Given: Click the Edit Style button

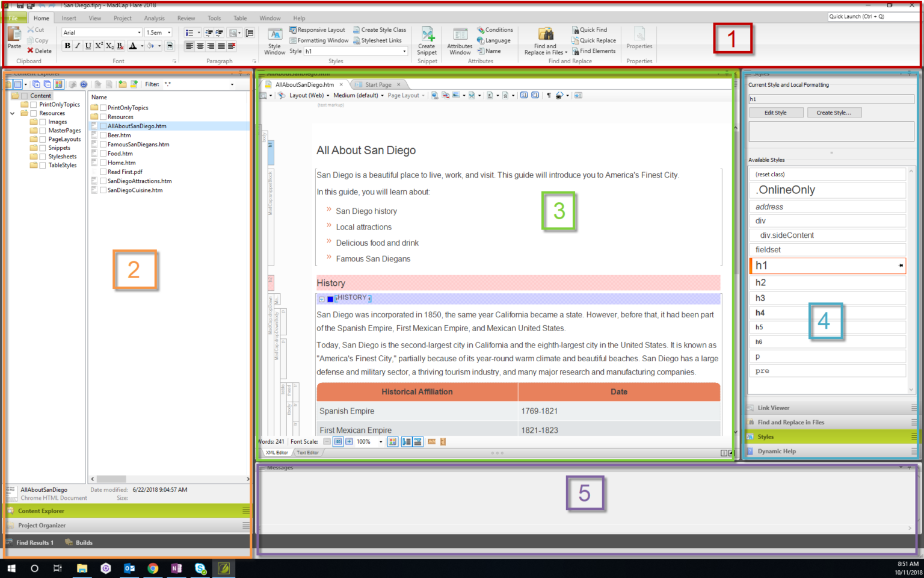Looking at the screenshot, I should point(776,112).
